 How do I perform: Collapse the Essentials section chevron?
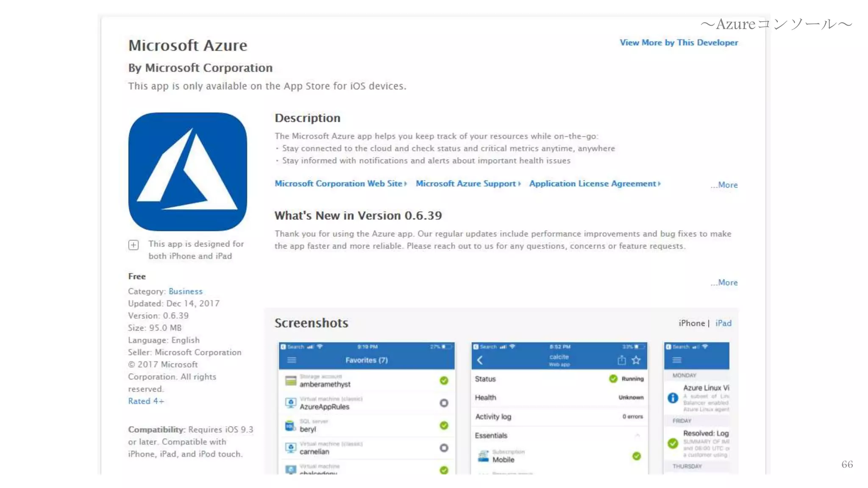pos(637,435)
